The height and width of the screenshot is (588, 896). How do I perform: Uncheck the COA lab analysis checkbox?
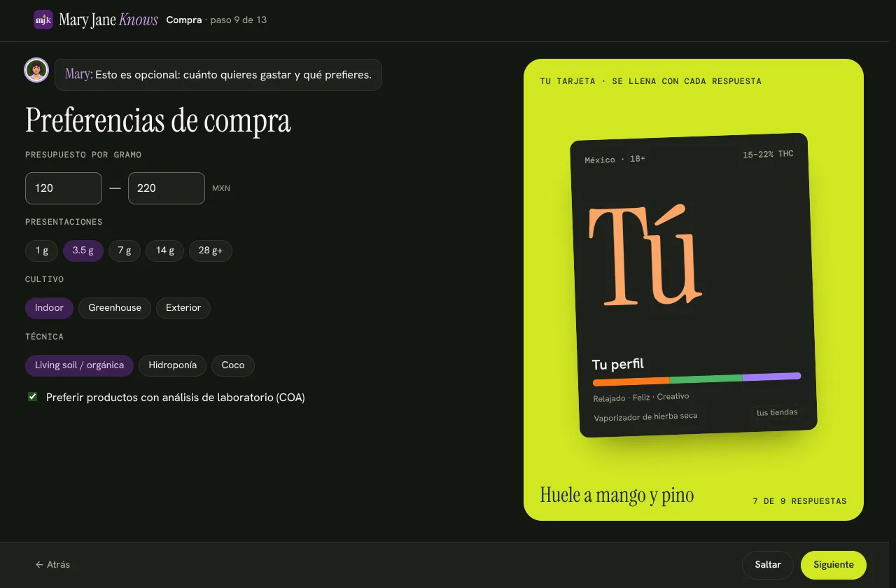(32, 397)
